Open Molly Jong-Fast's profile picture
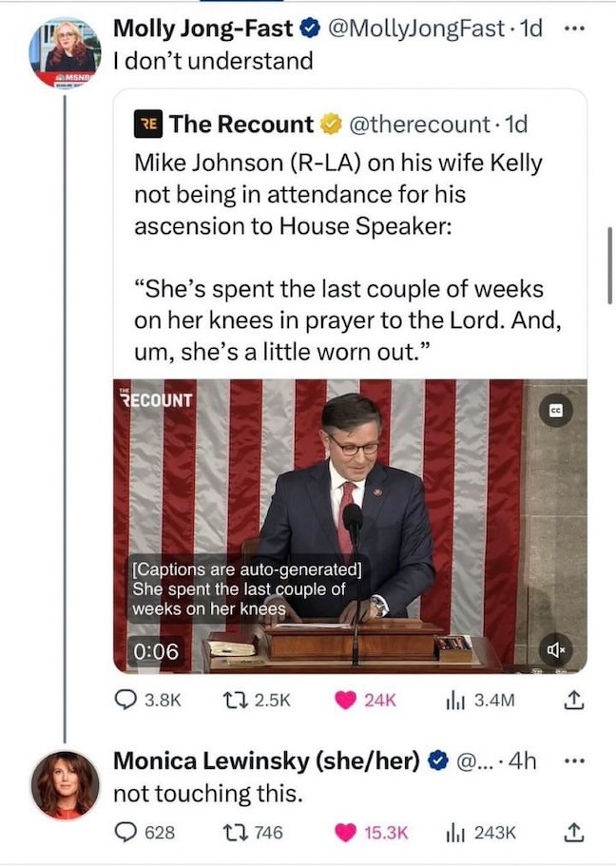Screen dimensions: 616x867 pyautogui.click(x=65, y=52)
